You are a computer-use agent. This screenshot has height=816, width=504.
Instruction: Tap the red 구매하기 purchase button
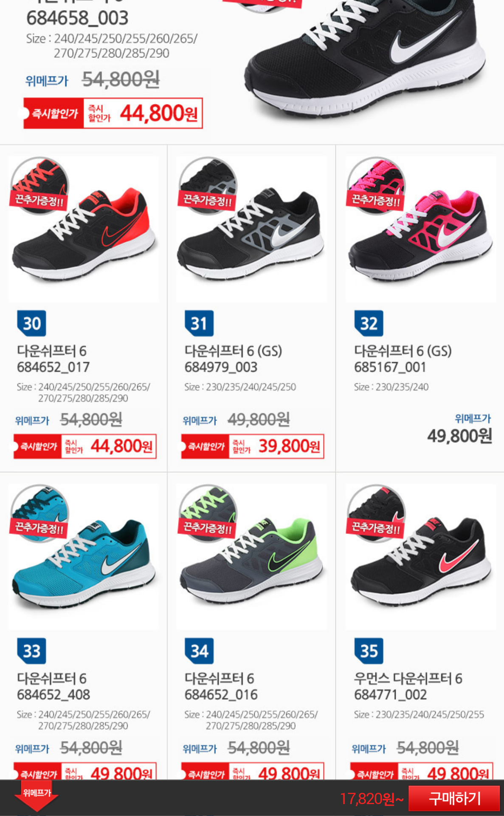tap(454, 798)
